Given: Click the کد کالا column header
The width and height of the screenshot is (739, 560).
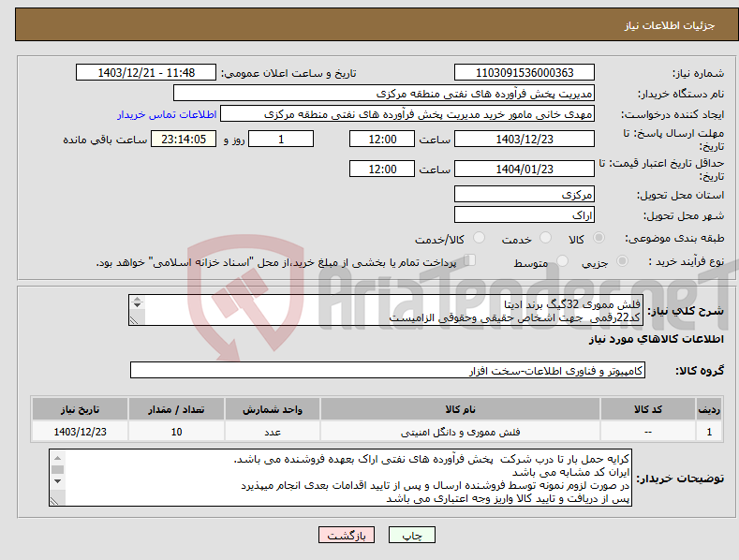Looking at the screenshot, I should click(x=648, y=409).
